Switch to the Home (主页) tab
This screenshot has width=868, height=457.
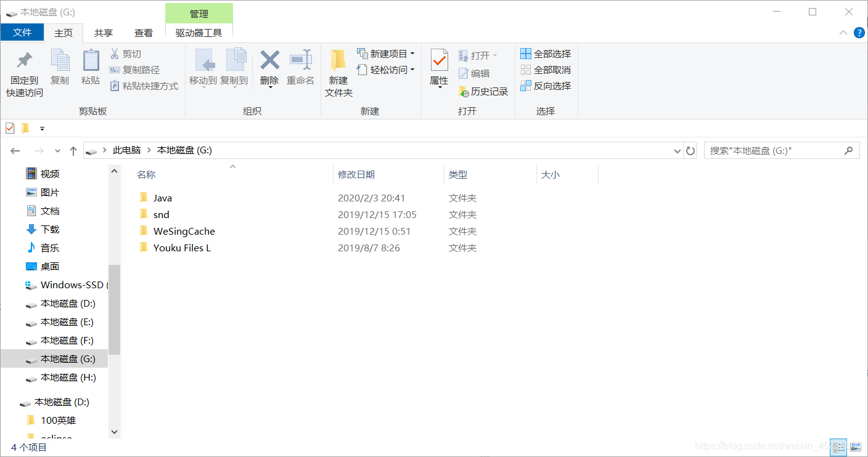tap(63, 33)
